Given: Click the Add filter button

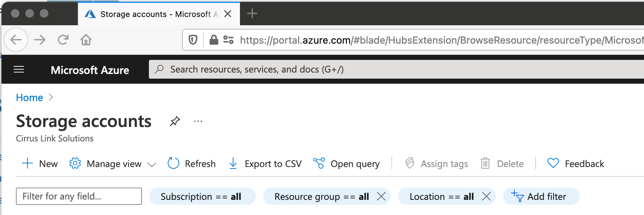Looking at the screenshot, I should pos(541,197).
